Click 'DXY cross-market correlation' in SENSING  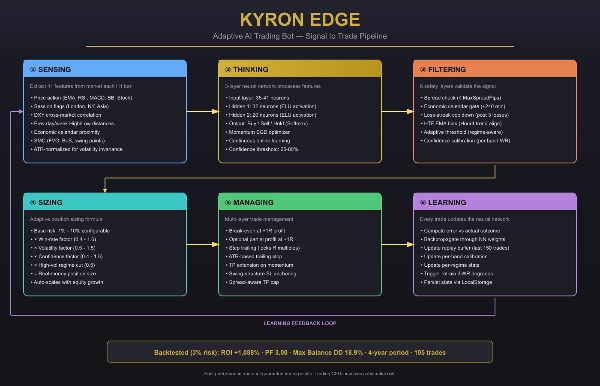click(x=66, y=115)
